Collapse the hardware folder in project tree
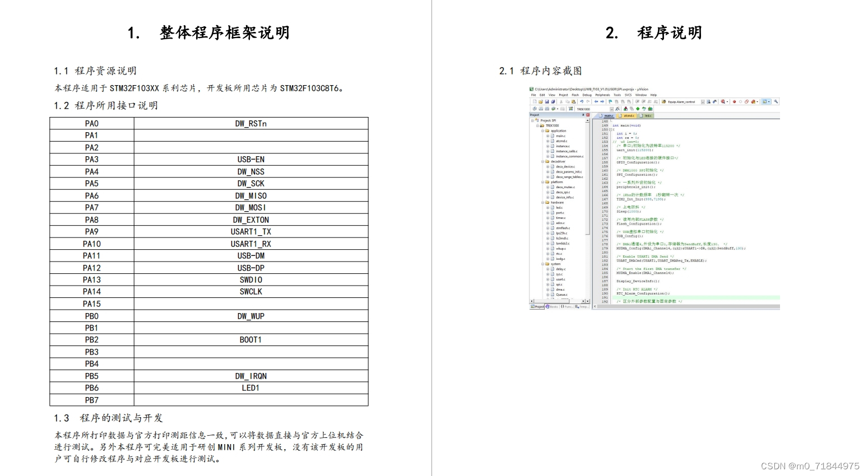 (x=542, y=203)
